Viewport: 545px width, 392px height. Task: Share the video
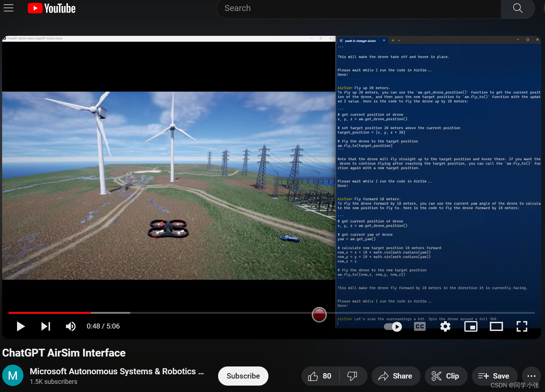click(x=396, y=376)
